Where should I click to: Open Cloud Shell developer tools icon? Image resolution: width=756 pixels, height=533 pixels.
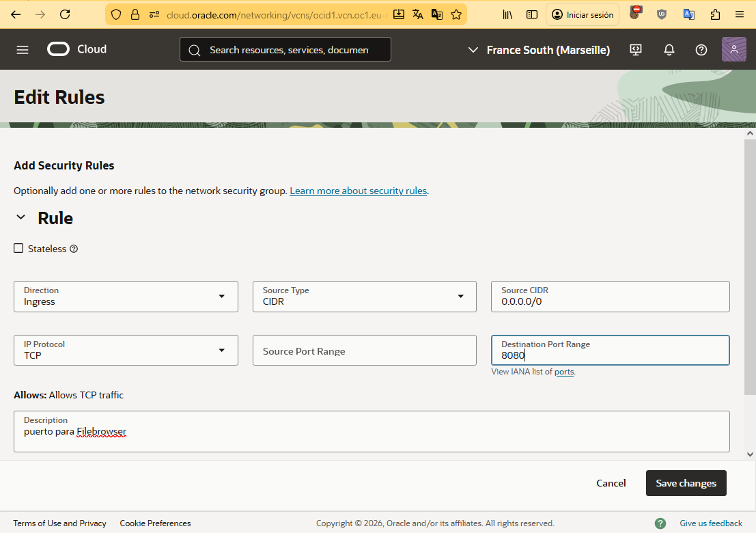point(636,50)
